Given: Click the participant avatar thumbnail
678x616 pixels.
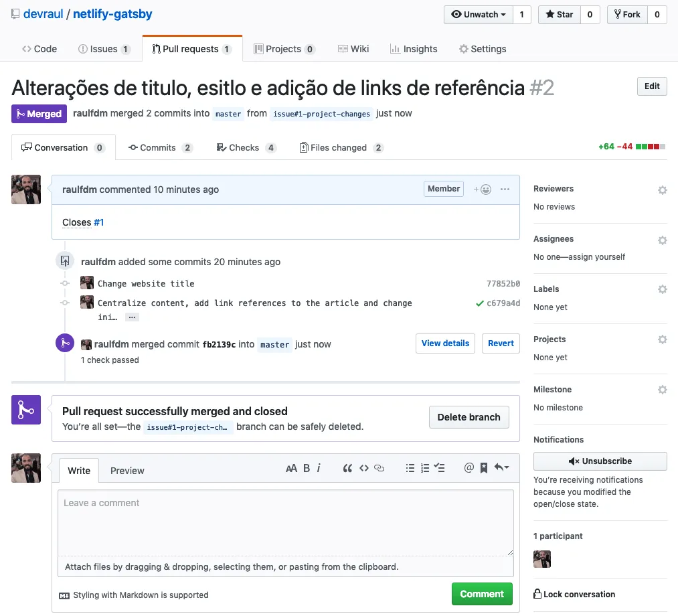Looking at the screenshot, I should [x=541, y=559].
